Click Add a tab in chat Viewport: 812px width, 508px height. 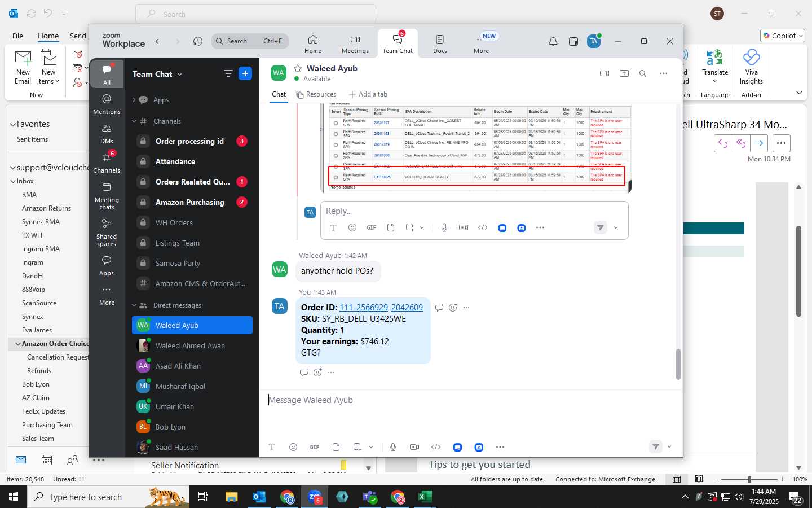point(368,94)
